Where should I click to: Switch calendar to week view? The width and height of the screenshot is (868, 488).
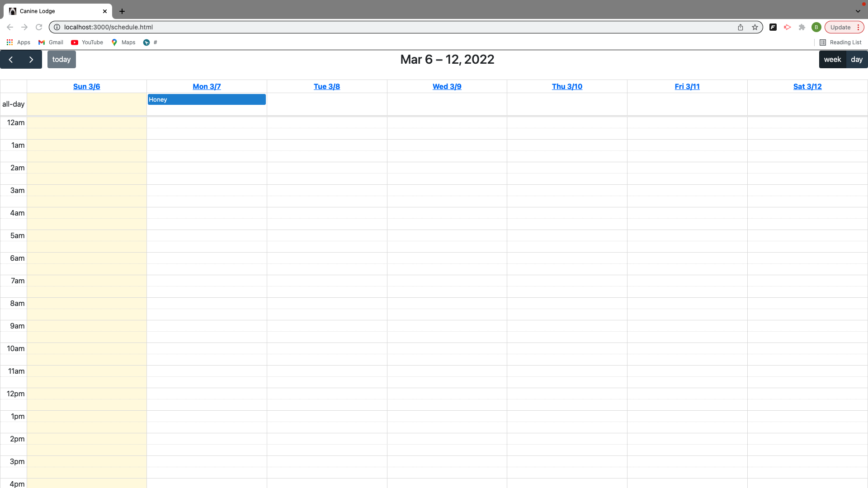coord(832,60)
